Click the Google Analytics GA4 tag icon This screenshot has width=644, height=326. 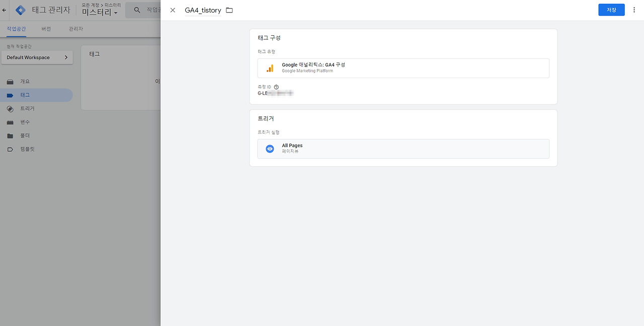coord(270,68)
